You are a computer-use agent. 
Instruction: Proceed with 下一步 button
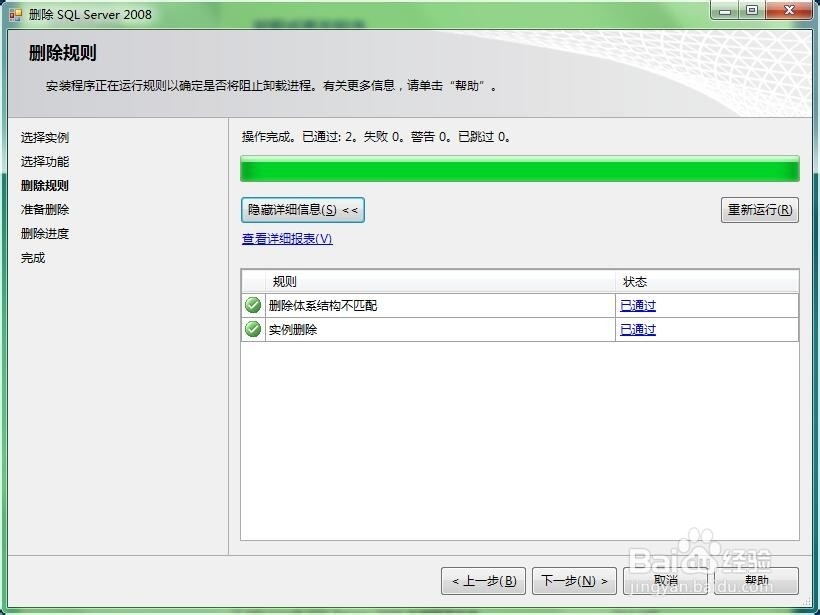tap(574, 581)
